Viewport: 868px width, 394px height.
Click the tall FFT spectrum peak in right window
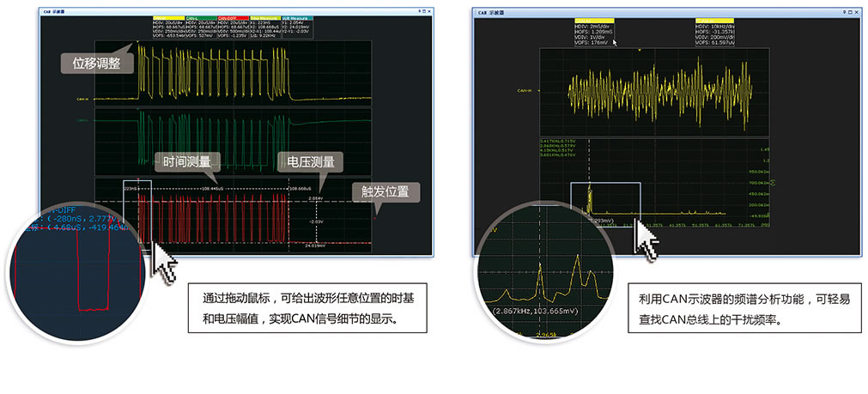point(590,196)
